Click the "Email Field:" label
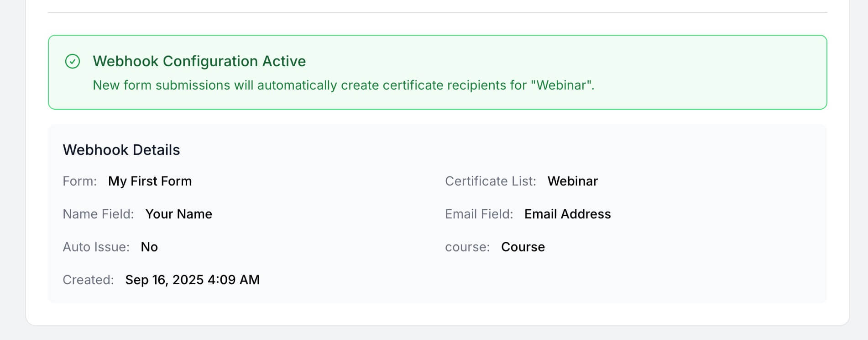868x340 pixels. (479, 214)
